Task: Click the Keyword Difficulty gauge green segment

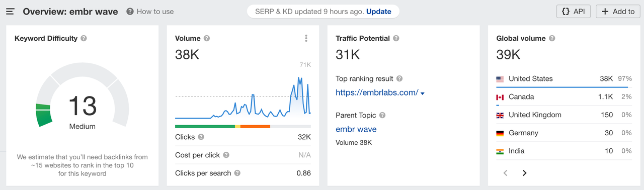Action: [x=44, y=116]
